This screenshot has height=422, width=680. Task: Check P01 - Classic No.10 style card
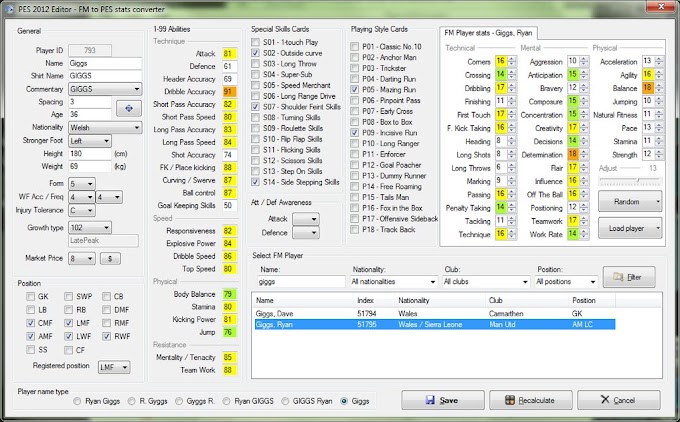(355, 46)
